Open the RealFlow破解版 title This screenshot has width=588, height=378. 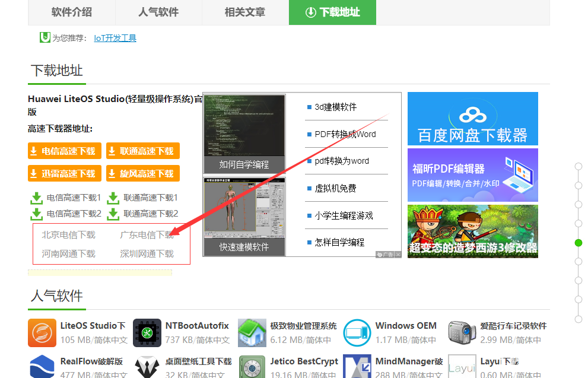click(91, 361)
